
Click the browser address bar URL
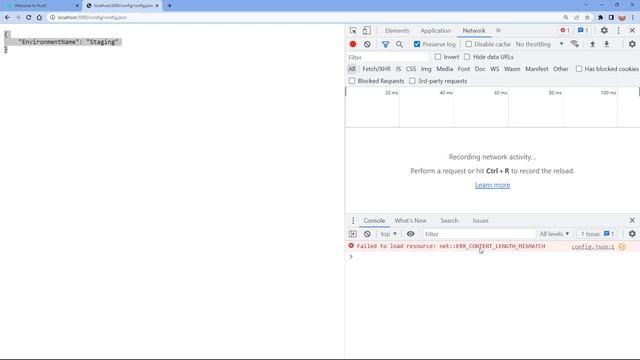point(92,18)
